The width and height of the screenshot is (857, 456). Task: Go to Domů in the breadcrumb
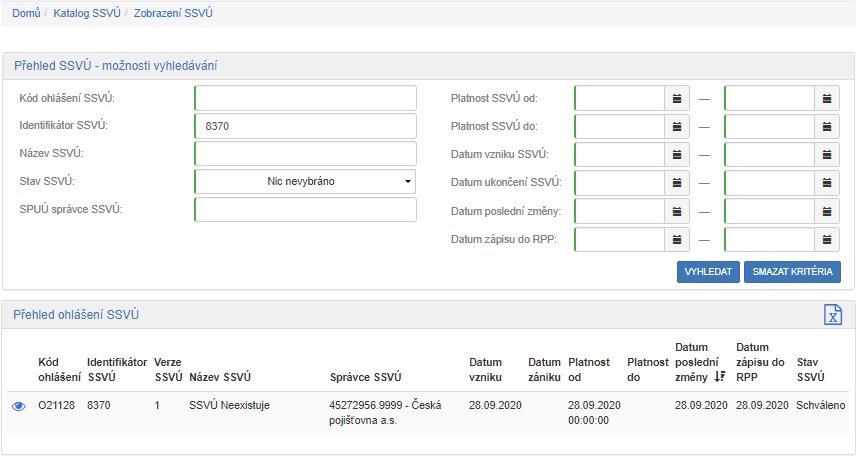(26, 14)
